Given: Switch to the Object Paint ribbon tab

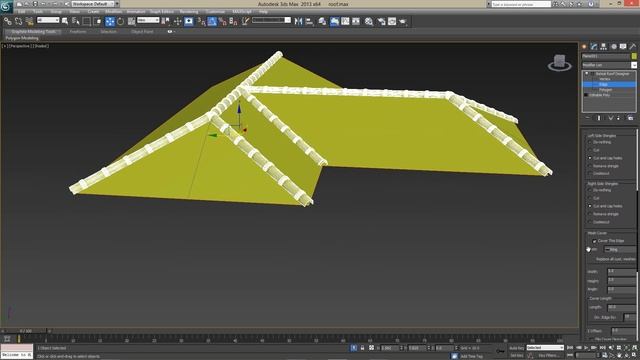Looking at the screenshot, I should (x=142, y=31).
